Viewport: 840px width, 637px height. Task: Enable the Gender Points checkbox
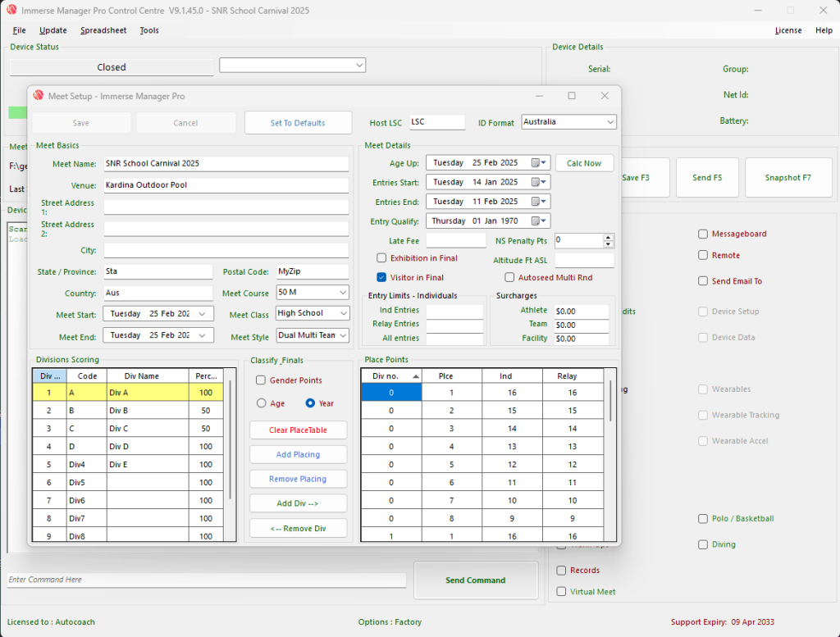(261, 380)
